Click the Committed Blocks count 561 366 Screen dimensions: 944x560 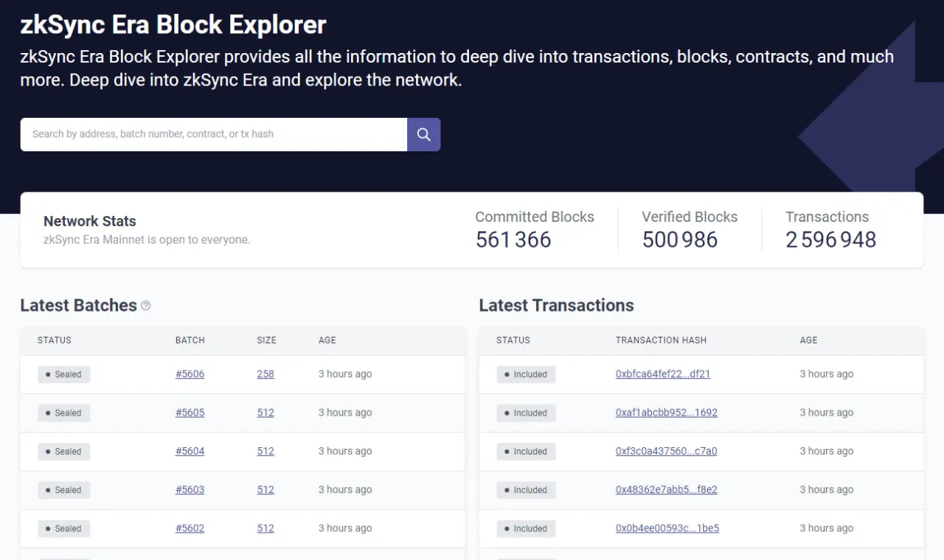pos(513,239)
